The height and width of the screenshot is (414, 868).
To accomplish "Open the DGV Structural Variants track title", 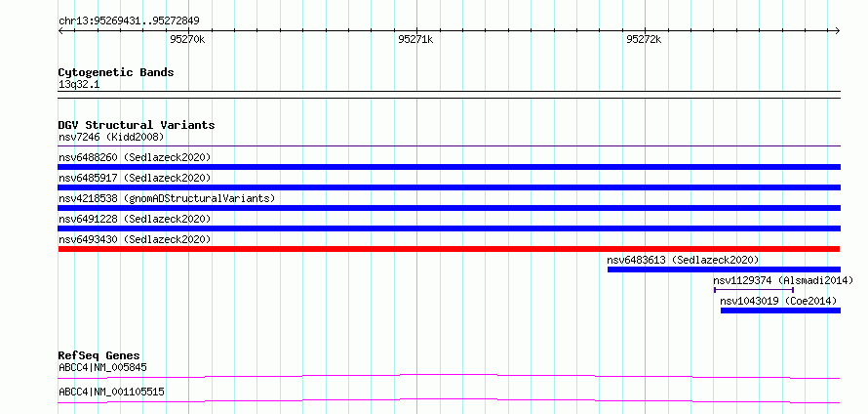I will point(137,125).
